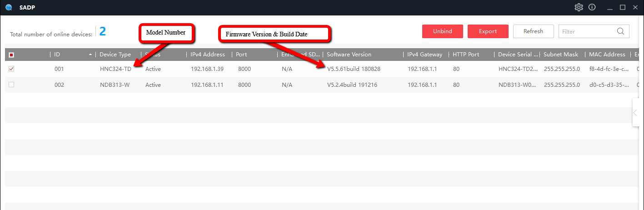The width and height of the screenshot is (644, 210).
Task: Click software version V5.2.4build 191216
Action: 352,85
